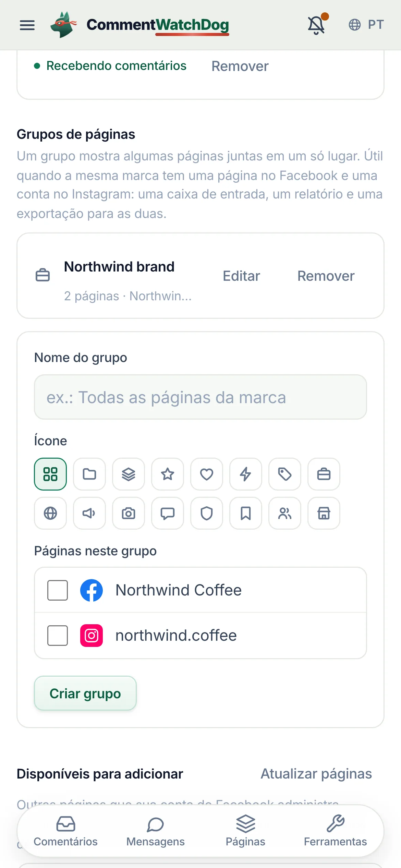Check the Northwind Coffee Facebook page
The image size is (401, 868).
(58, 590)
